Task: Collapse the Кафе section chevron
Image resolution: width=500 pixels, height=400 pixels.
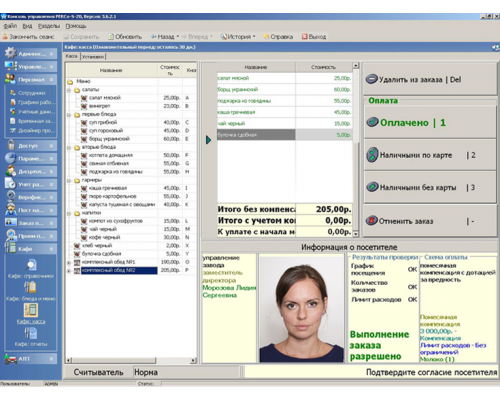Action: (51, 249)
